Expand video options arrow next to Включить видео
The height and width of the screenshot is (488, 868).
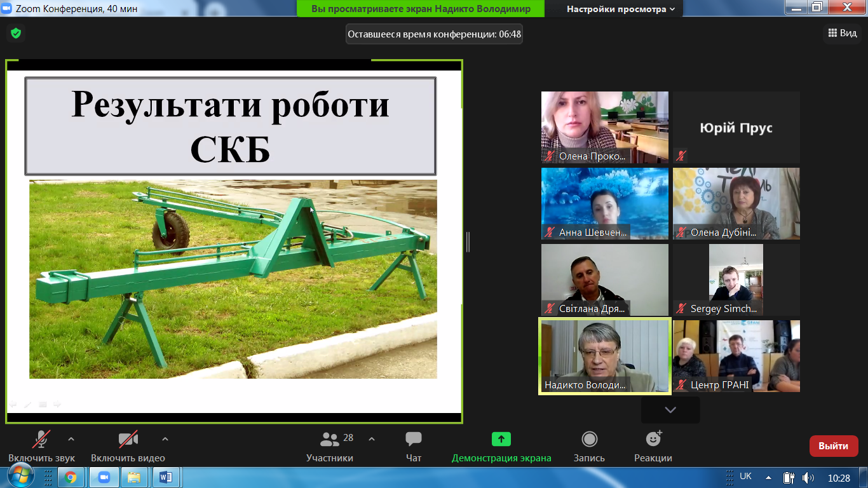tap(165, 438)
